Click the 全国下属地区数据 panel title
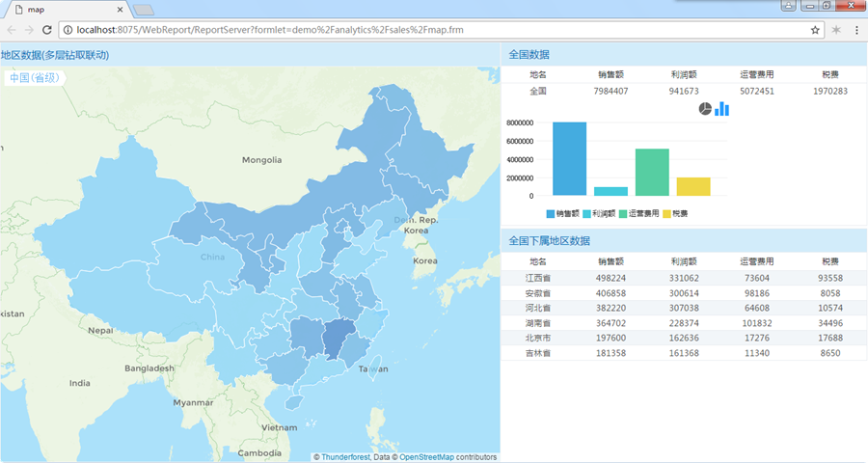 549,241
